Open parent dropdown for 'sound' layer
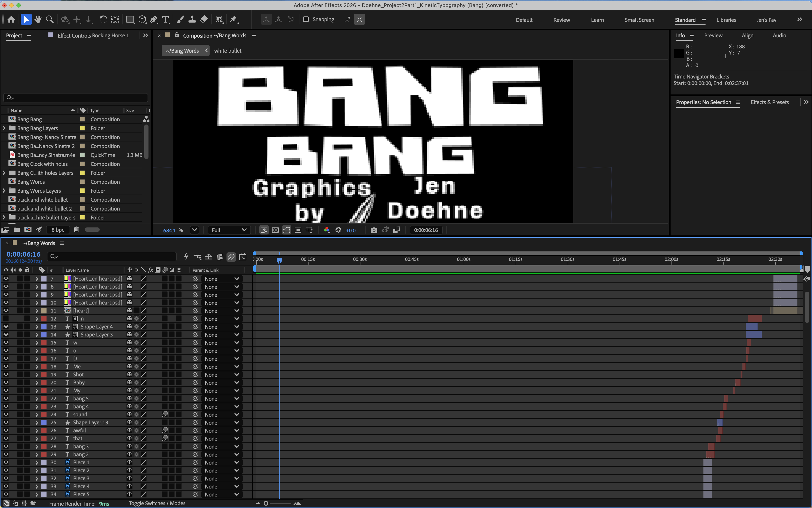 point(222,414)
